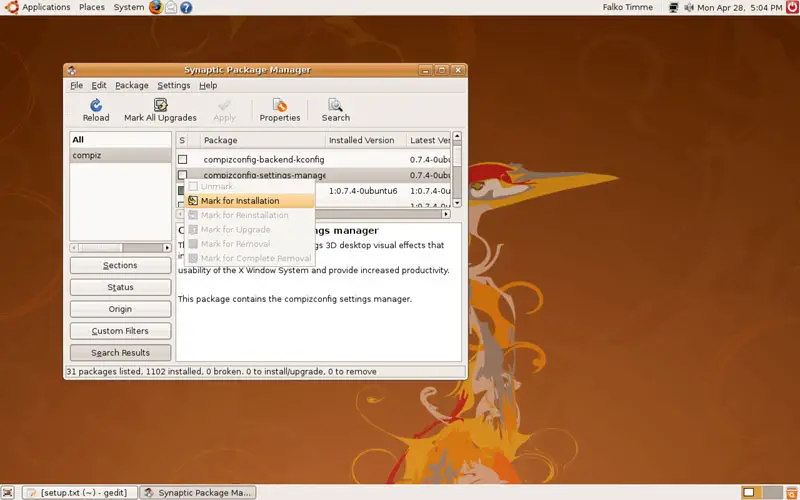The height and width of the screenshot is (500, 800).
Task: Click Falko Timme user name in panel
Action: (628, 7)
